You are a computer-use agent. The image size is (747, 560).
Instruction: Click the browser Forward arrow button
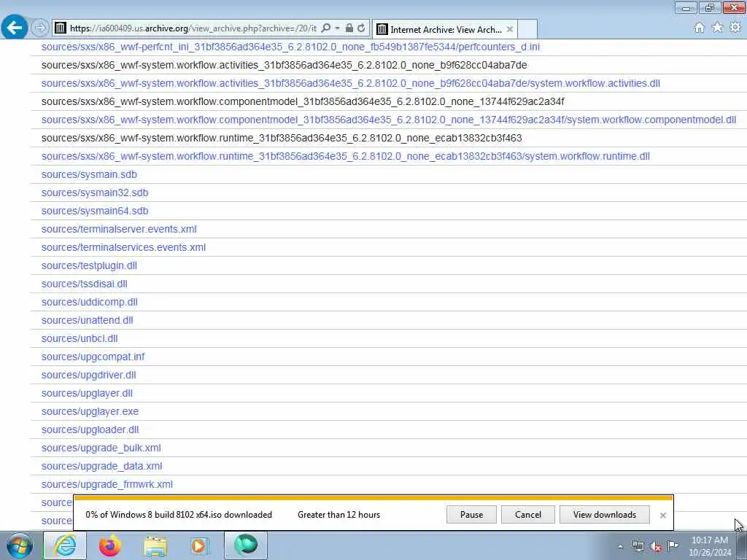40,28
